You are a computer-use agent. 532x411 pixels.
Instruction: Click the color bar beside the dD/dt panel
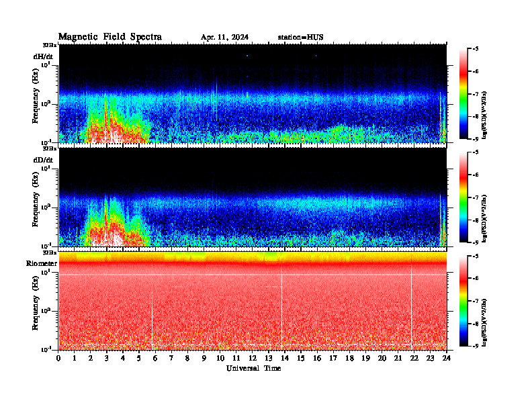pos(463,197)
